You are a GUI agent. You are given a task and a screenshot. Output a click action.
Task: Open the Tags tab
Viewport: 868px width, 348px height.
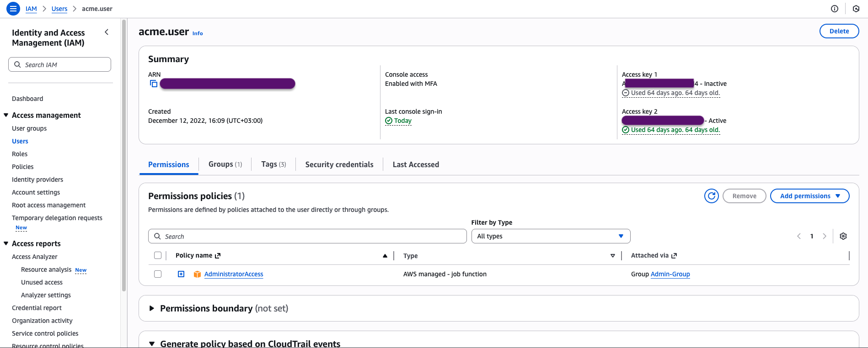coord(273,164)
